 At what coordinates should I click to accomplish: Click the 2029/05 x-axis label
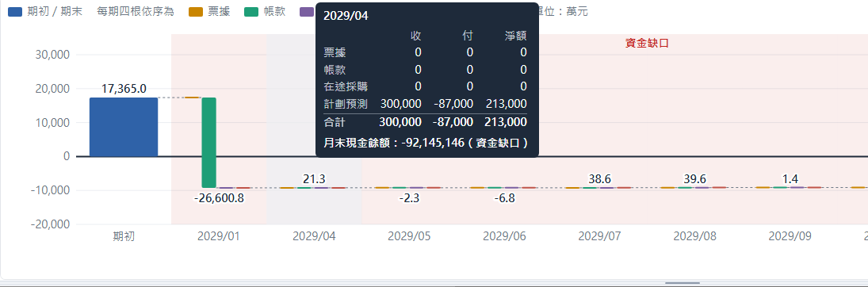(x=409, y=236)
